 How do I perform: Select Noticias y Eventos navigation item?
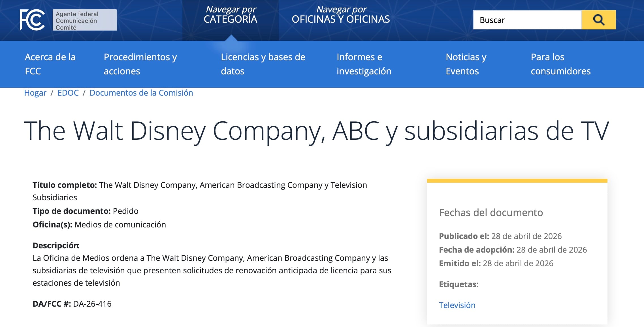[466, 64]
